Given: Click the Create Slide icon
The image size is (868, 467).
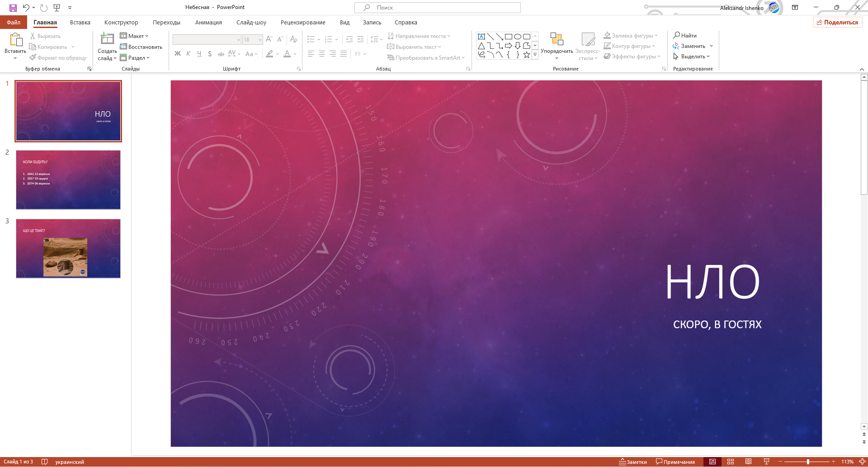Looking at the screenshot, I should tap(107, 39).
